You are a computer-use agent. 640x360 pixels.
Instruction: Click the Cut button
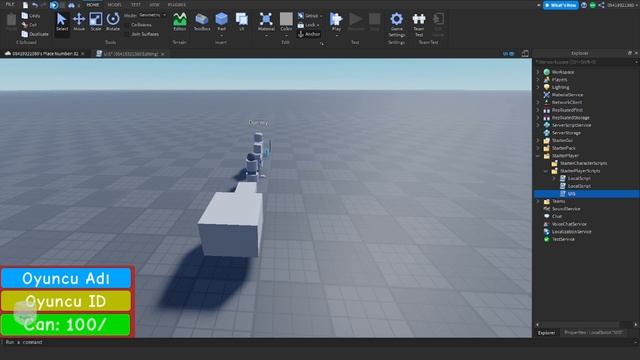29,25
